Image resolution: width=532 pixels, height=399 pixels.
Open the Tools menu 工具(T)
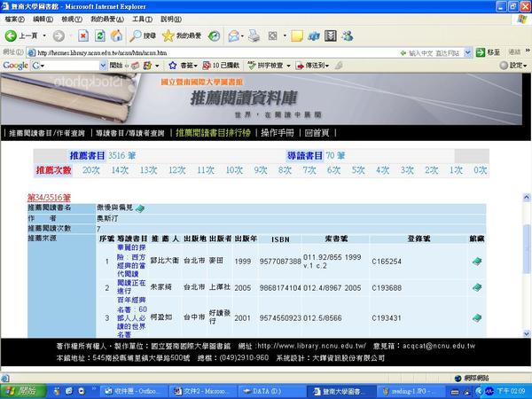pos(142,20)
